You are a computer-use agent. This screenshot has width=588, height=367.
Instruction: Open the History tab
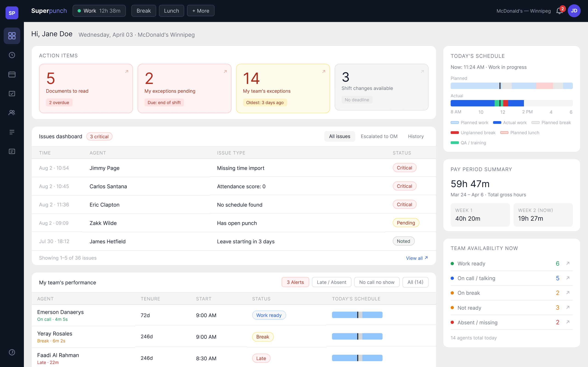click(416, 136)
